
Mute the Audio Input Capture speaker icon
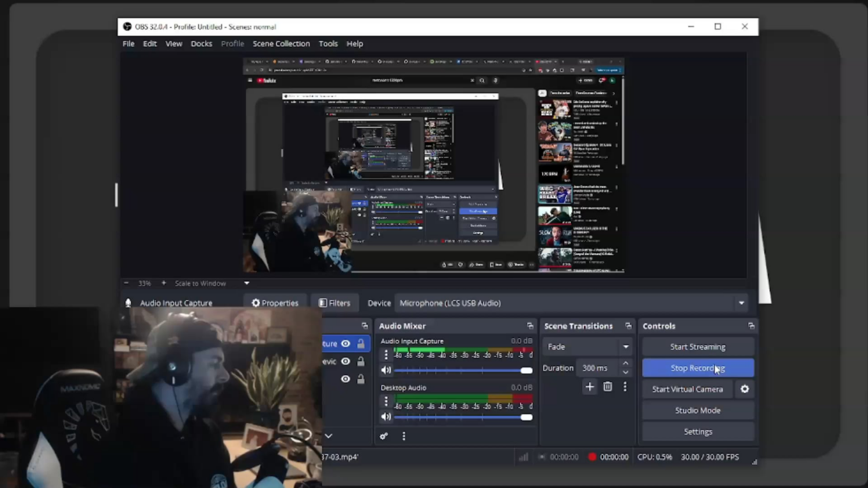[386, 371]
